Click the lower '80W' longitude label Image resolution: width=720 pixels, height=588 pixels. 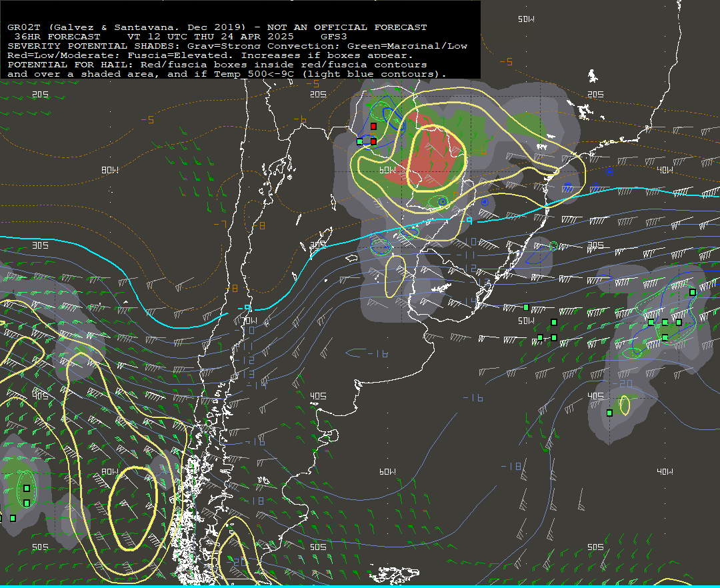point(110,471)
